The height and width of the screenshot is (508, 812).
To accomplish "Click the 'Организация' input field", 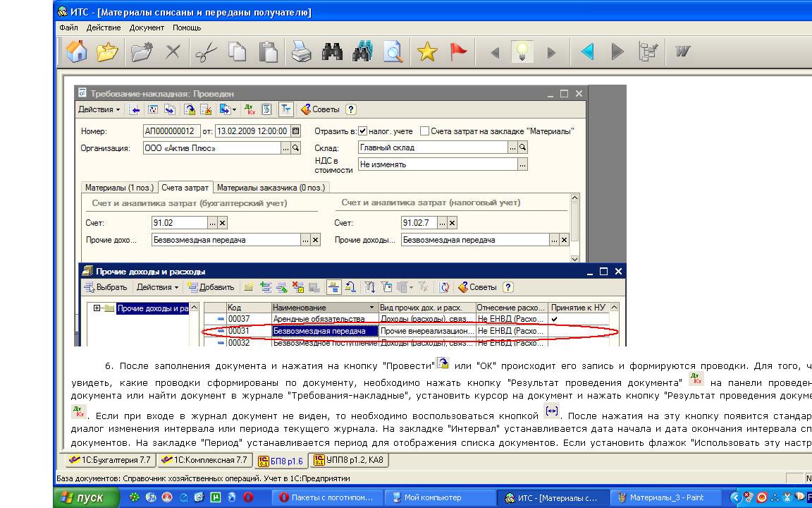I will (211, 148).
